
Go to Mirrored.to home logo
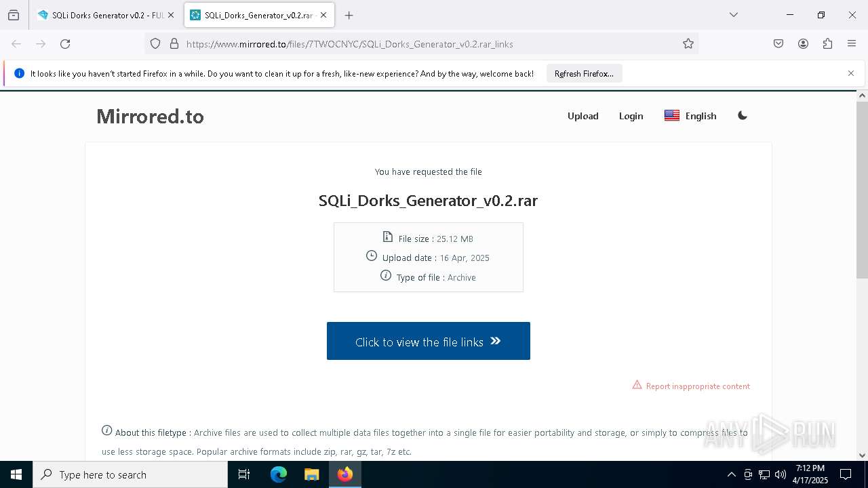pos(151,116)
